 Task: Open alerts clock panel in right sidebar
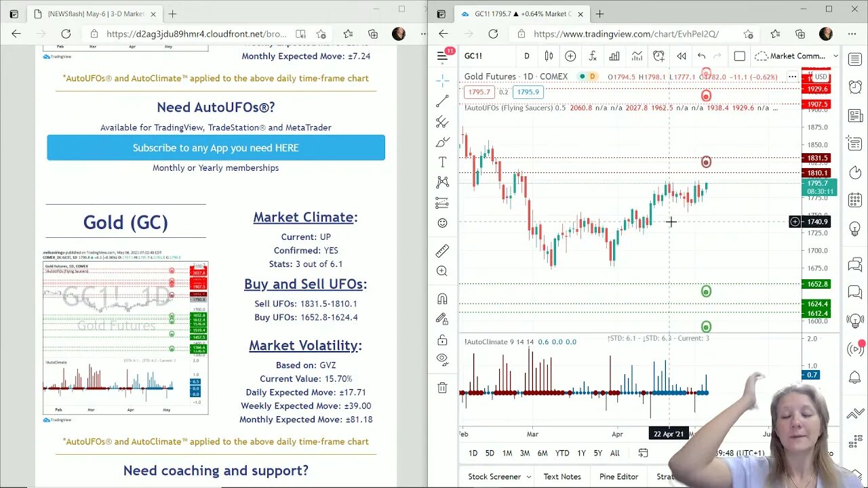854,87
